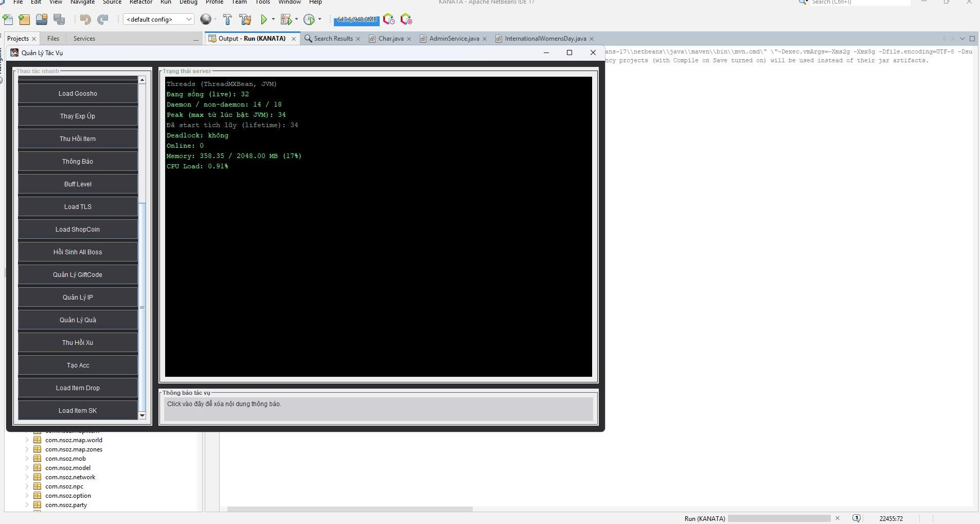Expand the com.nsoz.option package
Image resolution: width=980 pixels, height=524 pixels.
pyautogui.click(x=27, y=496)
